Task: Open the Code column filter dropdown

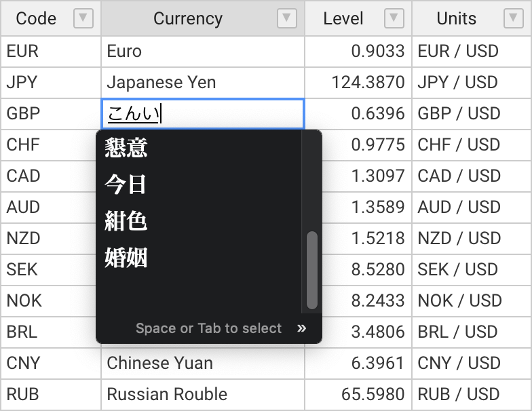Action: tap(83, 18)
